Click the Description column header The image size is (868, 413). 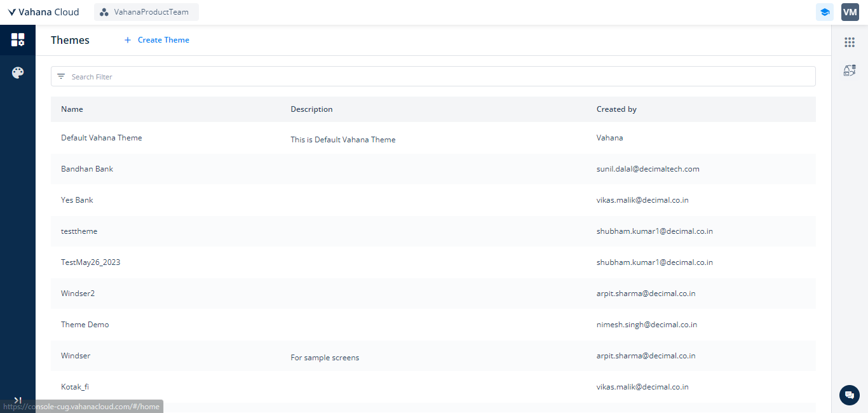tap(311, 109)
